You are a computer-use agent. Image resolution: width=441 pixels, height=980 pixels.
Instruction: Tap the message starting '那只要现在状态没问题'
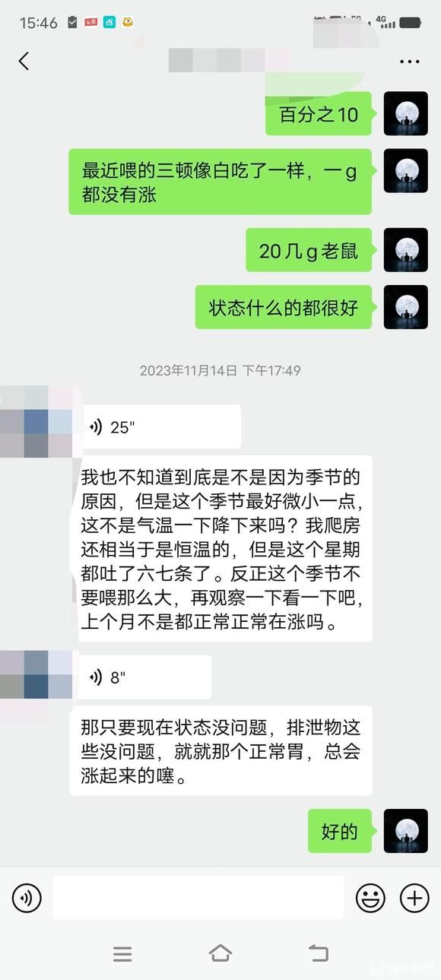click(220, 751)
